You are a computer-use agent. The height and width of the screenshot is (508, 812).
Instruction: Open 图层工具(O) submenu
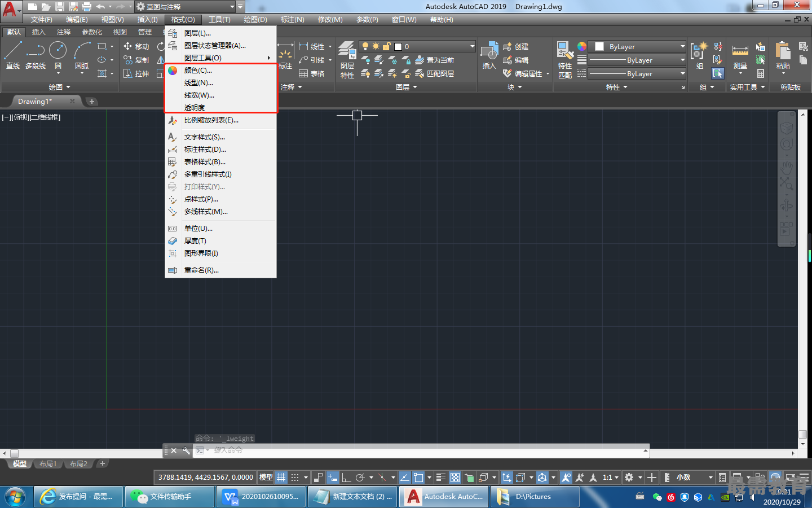click(x=220, y=58)
